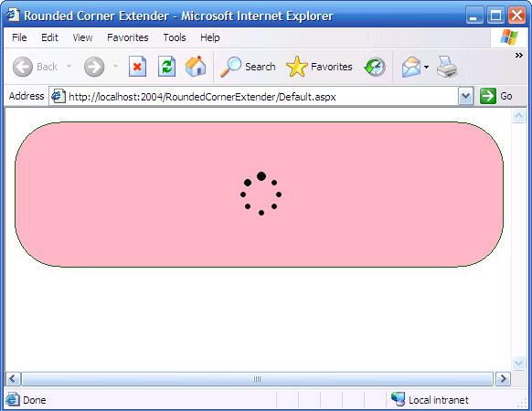This screenshot has width=532, height=411.
Task: Click the Local intranet zone icon
Action: [398, 399]
